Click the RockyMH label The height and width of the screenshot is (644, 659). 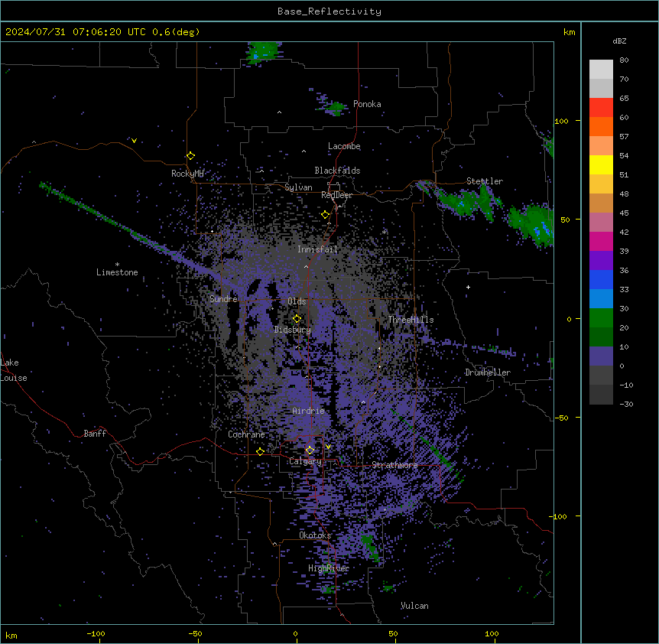(x=187, y=174)
